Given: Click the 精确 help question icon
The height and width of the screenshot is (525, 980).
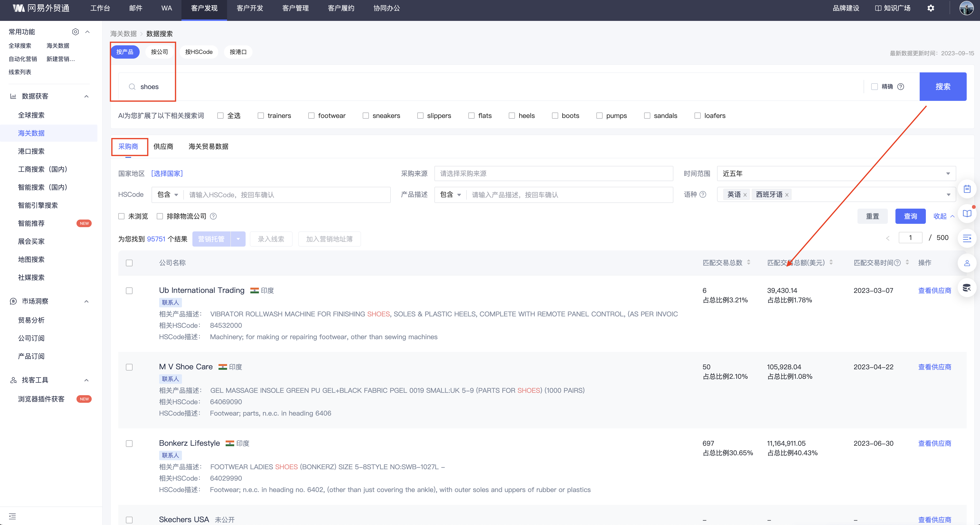Looking at the screenshot, I should [900, 87].
